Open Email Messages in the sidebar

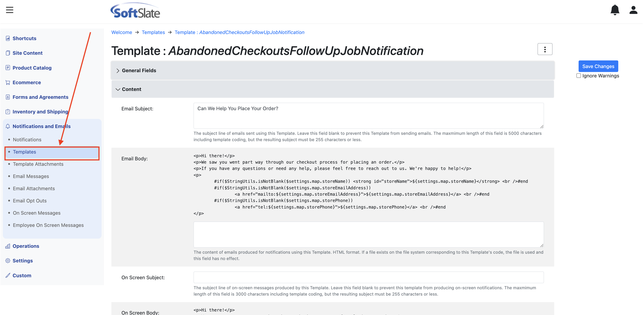(31, 176)
